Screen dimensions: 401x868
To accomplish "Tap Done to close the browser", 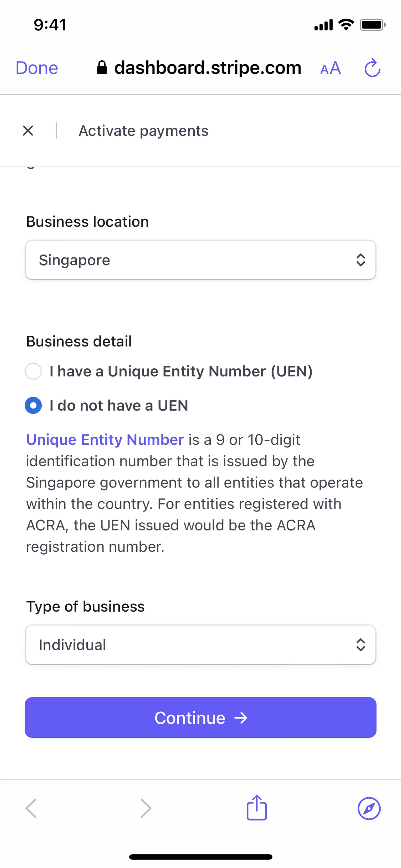I will point(37,68).
